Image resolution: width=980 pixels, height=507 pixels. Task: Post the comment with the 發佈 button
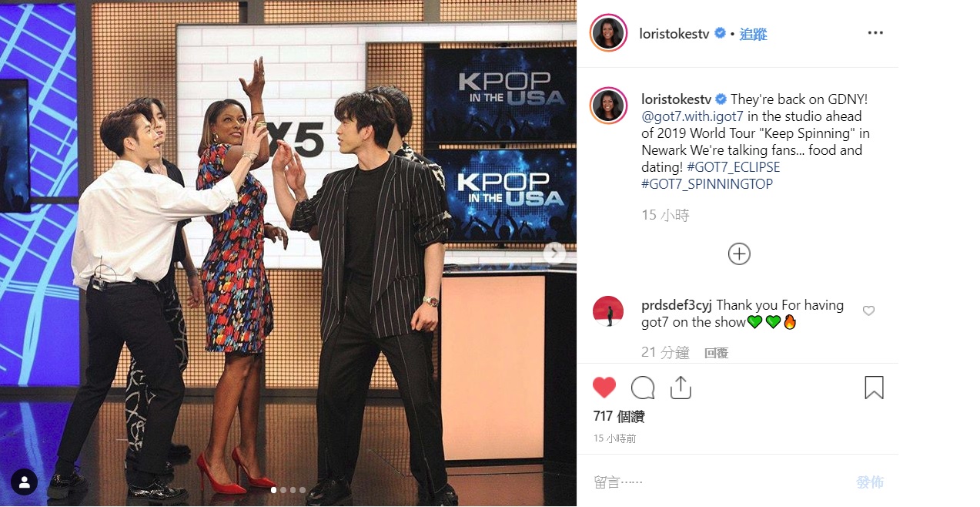(x=870, y=482)
